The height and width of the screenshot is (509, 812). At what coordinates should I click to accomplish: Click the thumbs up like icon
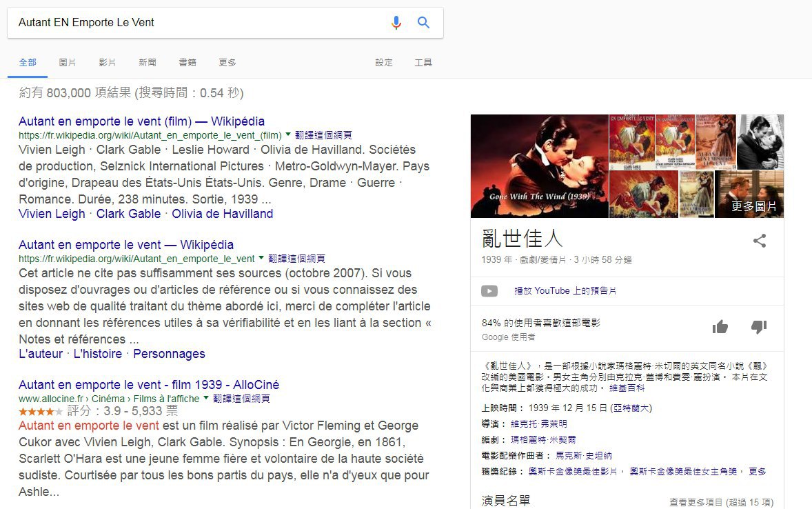[720, 327]
